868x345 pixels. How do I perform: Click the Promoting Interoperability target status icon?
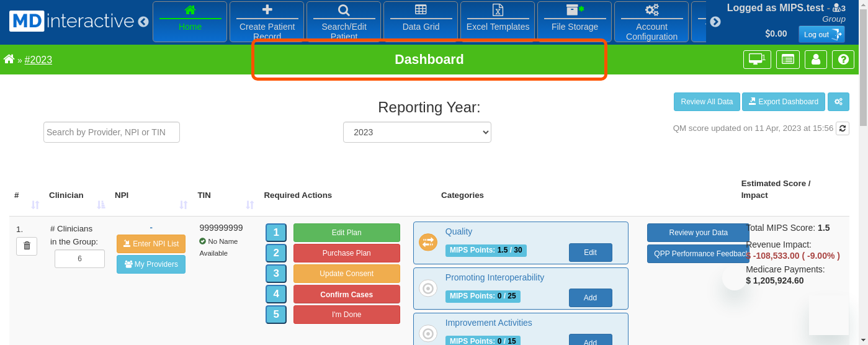(428, 288)
